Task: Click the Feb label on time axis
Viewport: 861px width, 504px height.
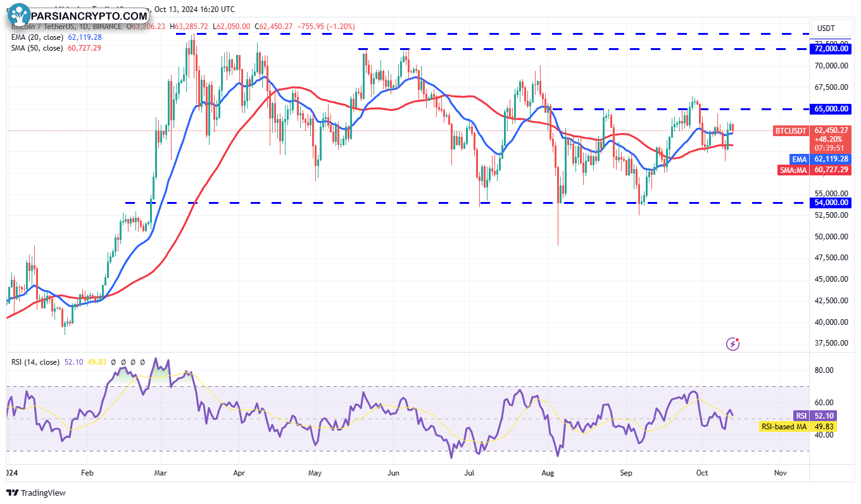Action: [x=87, y=472]
